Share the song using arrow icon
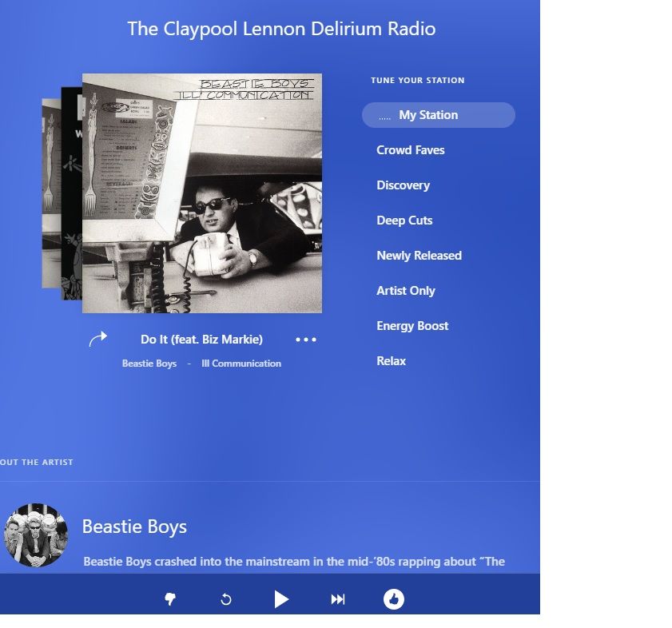The width and height of the screenshot is (672, 628). click(97, 340)
